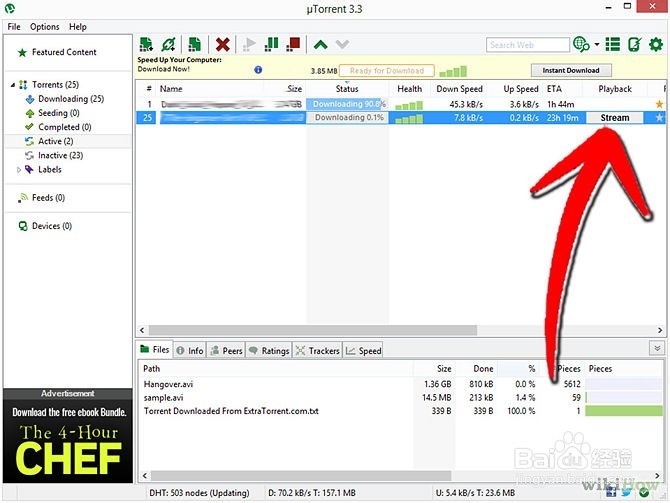Image resolution: width=670 pixels, height=503 pixels.
Task: Click the torrent list horizontal scrollbar
Action: (313, 330)
